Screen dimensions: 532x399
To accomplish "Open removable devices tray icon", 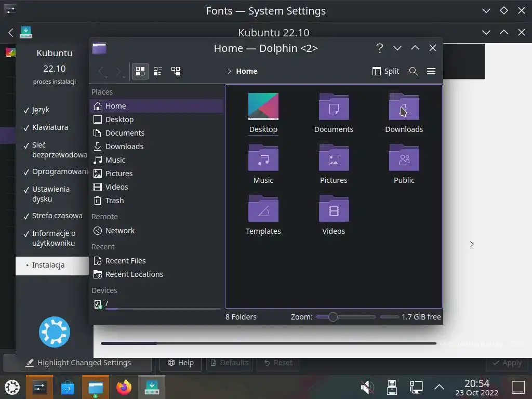I will point(392,387).
